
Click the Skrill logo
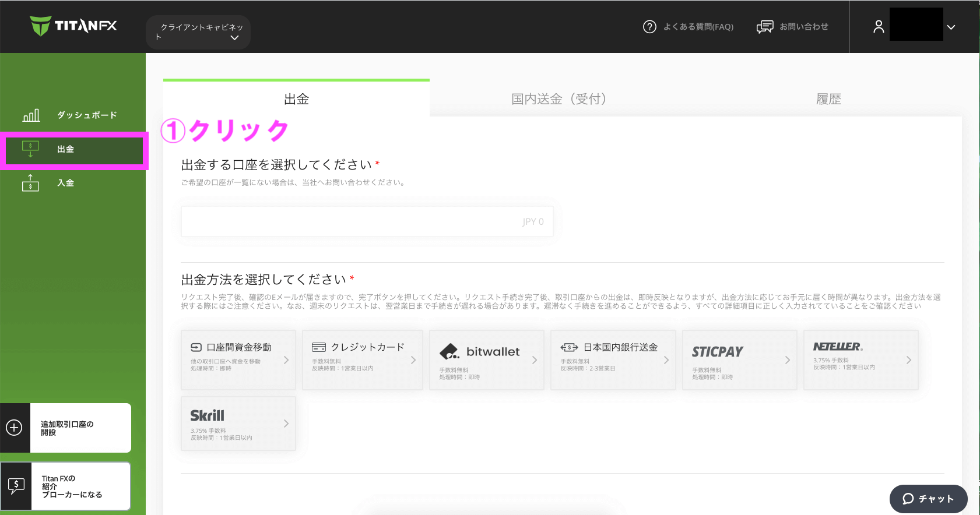[207, 415]
